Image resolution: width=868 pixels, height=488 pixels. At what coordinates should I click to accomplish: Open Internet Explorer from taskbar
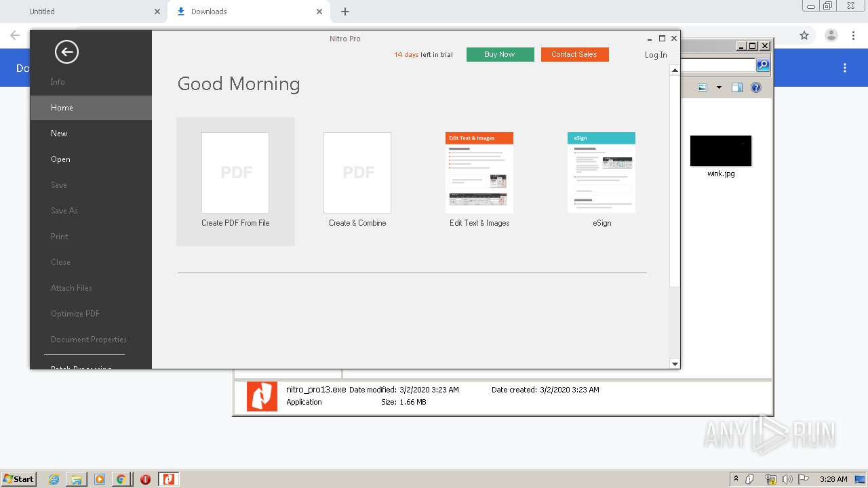pos(54,479)
